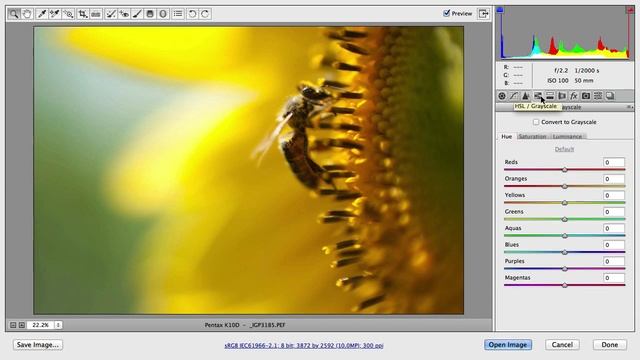Click the zoom percentage field 22.2%

point(41,325)
